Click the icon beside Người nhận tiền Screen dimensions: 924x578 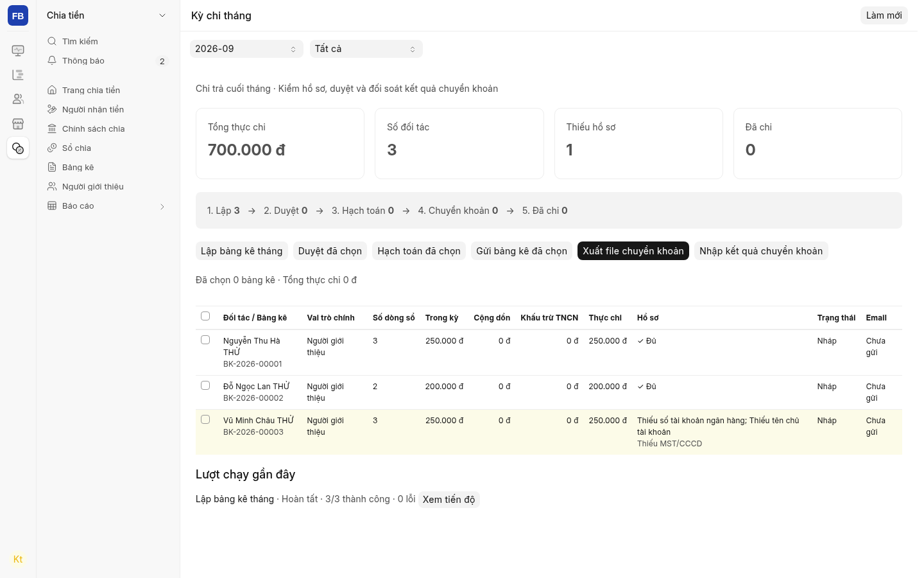(52, 109)
